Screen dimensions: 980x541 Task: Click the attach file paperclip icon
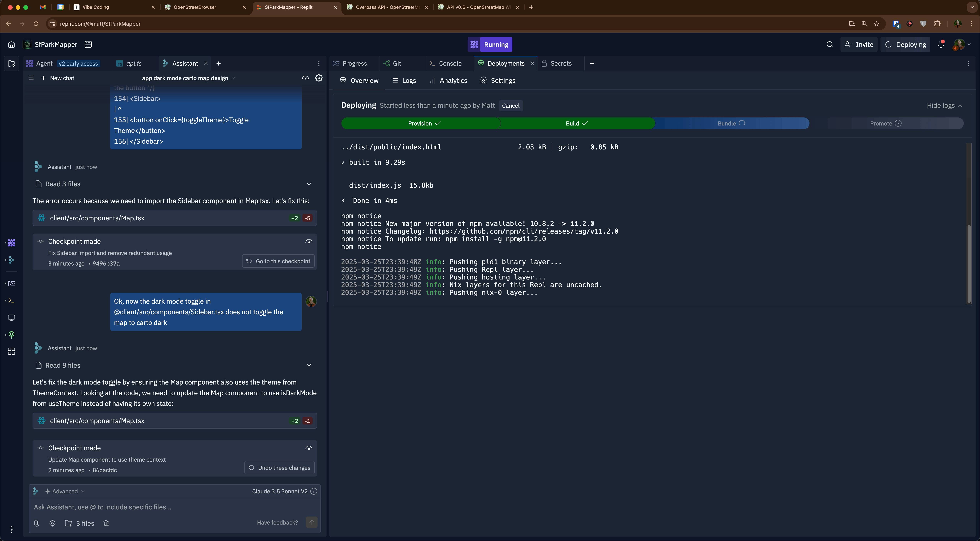[x=37, y=523]
